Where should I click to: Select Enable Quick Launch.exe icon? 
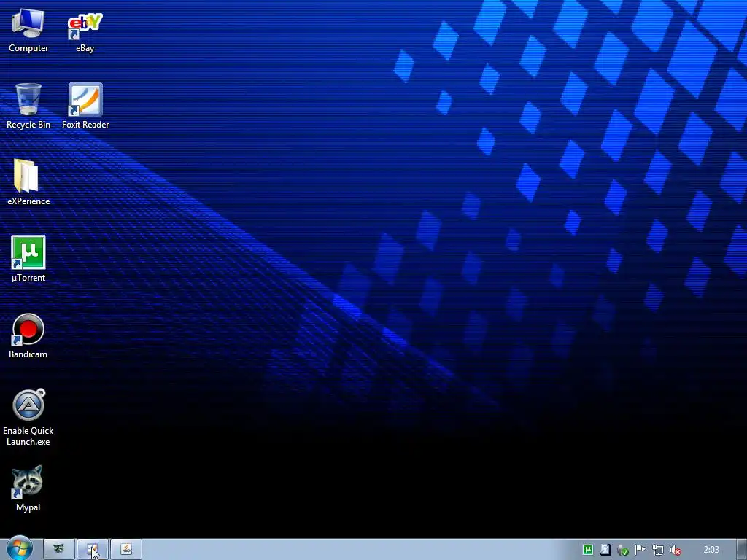[28, 418]
